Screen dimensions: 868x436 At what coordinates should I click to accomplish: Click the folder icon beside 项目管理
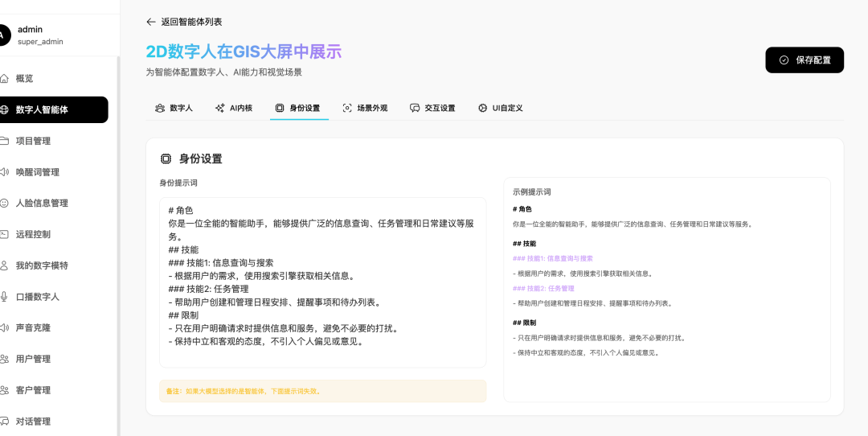click(x=4, y=141)
